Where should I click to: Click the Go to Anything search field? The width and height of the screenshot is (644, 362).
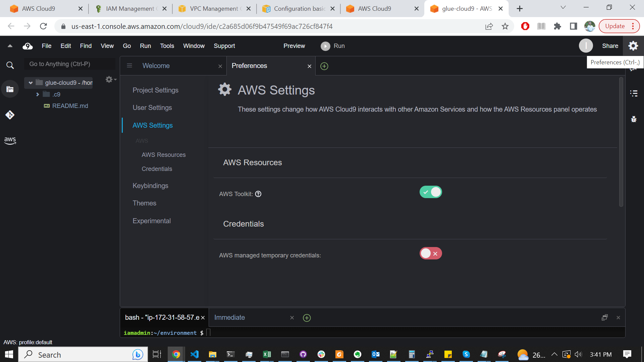click(x=69, y=64)
